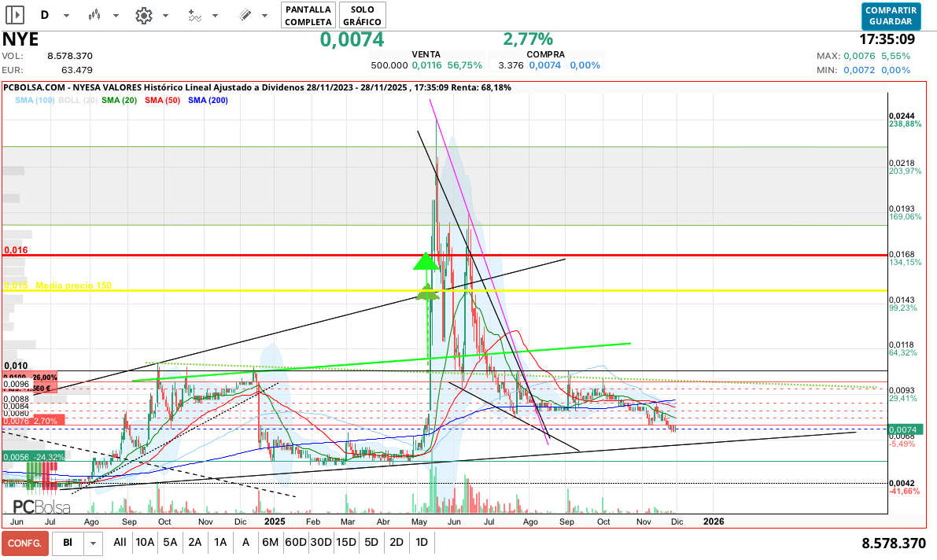937x560 pixels.
Task: Toggle the SMA (100) indicator legend
Action: [x=35, y=100]
